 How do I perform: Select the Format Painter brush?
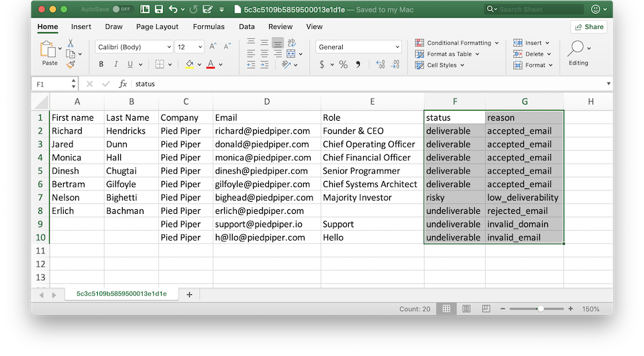tap(70, 64)
